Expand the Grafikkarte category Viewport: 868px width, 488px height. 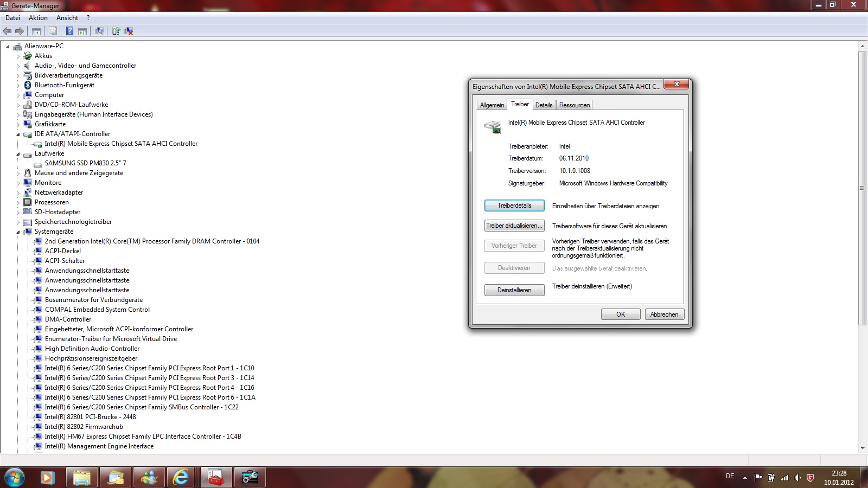pos(18,125)
